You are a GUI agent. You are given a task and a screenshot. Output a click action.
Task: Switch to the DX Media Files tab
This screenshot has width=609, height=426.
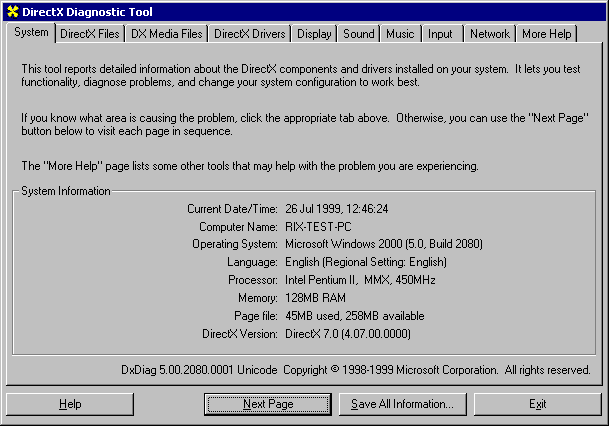point(167,34)
